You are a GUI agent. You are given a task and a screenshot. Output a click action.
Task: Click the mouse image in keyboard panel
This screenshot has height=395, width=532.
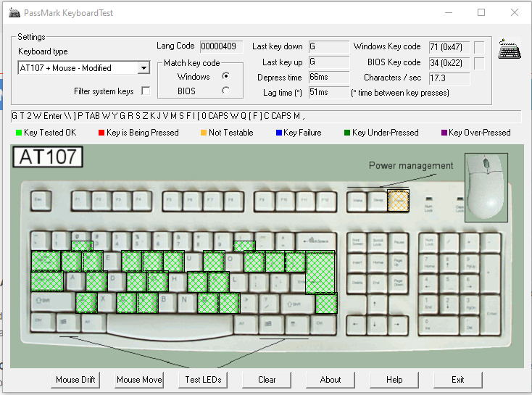tap(486, 187)
